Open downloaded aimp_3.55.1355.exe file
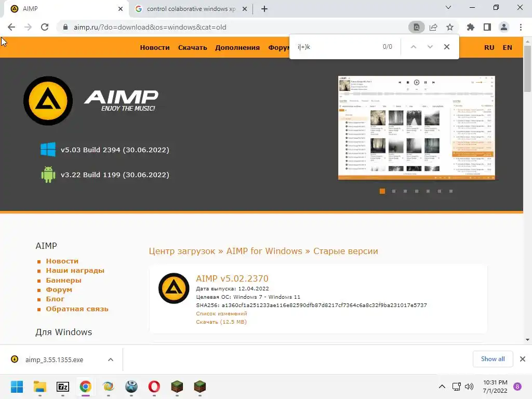This screenshot has height=399, width=532. pos(54,360)
